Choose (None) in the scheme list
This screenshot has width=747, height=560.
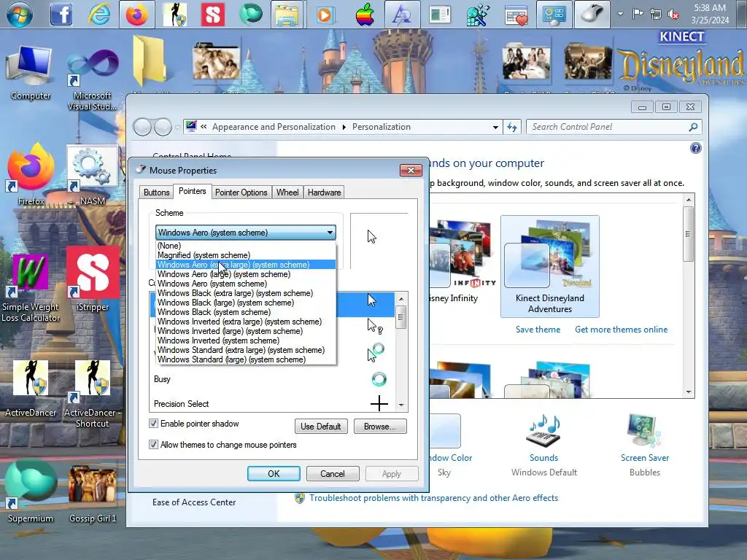(x=246, y=246)
